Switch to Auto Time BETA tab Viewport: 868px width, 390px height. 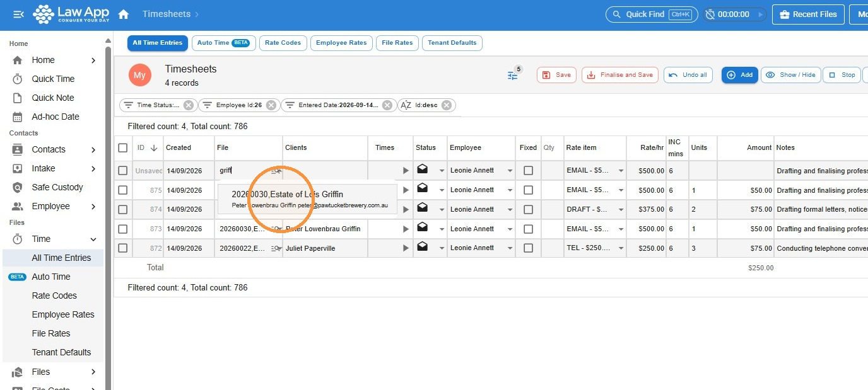[x=223, y=43]
